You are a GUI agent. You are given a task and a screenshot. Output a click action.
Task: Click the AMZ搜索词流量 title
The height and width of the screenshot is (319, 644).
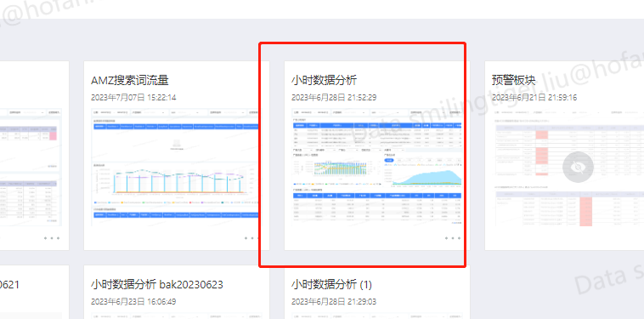130,80
